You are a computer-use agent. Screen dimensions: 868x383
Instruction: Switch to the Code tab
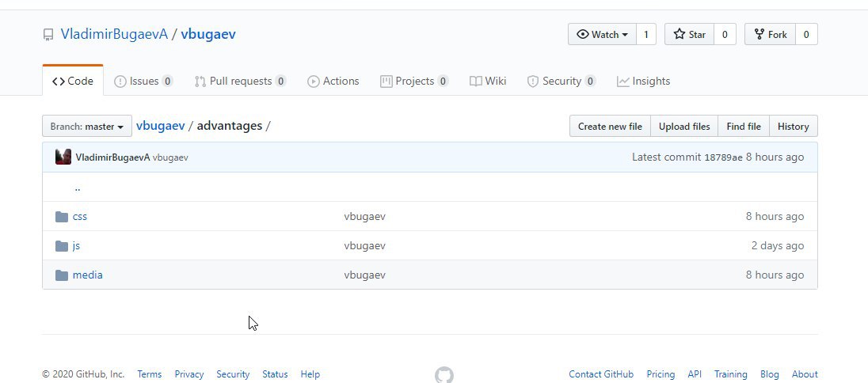(73, 81)
